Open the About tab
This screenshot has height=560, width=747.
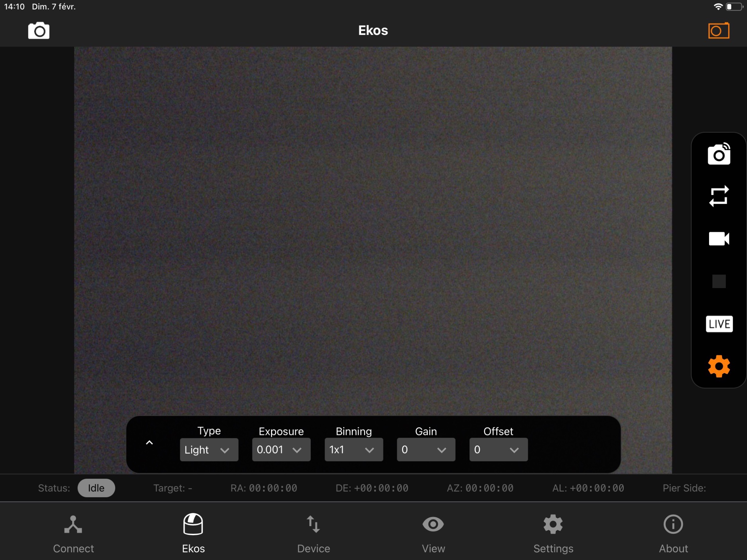[673, 534]
